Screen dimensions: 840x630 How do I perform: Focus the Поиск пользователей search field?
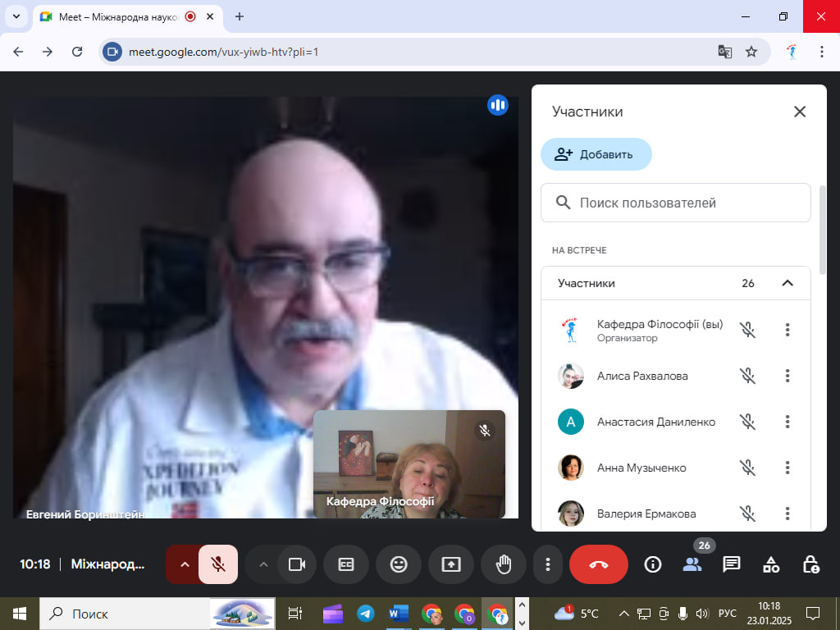coord(676,203)
